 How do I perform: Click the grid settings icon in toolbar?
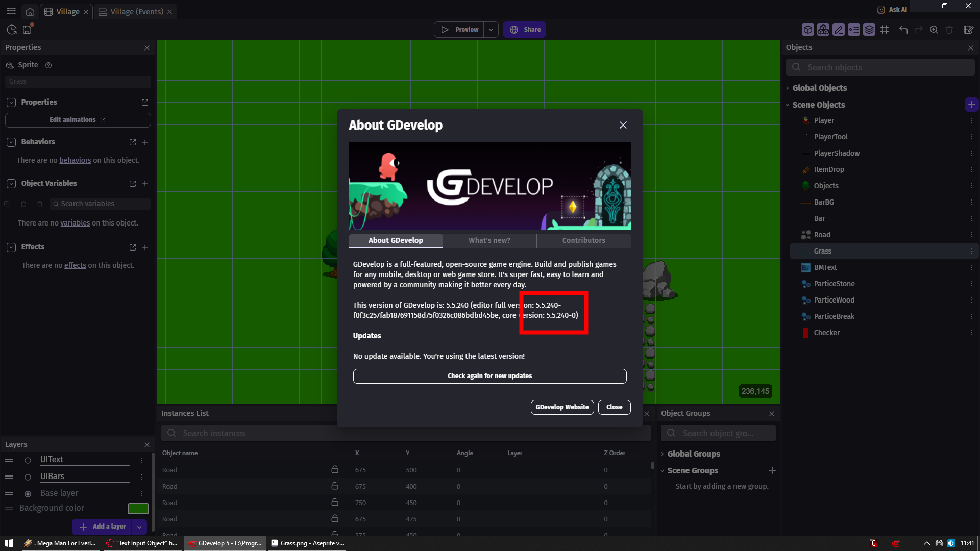pyautogui.click(x=885, y=29)
